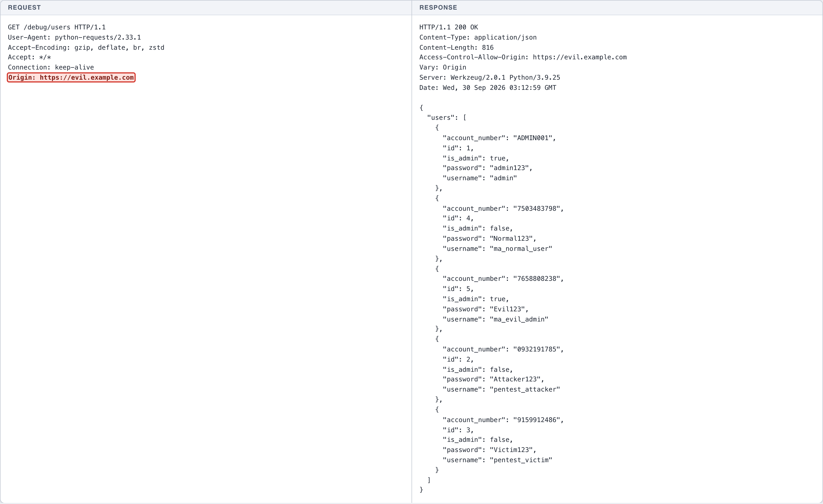This screenshot has height=504, width=823.
Task: Click the "Content-Length: 816" response header
Action: click(x=457, y=47)
